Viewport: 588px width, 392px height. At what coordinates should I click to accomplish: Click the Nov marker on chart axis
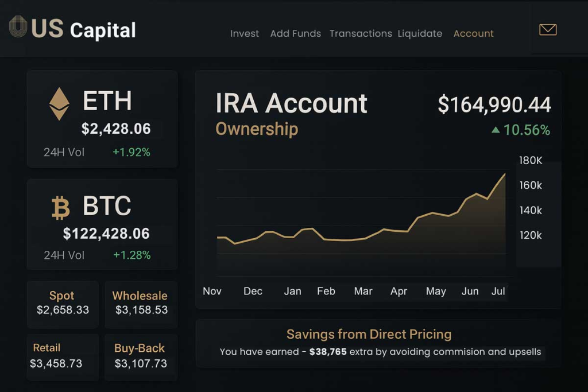(212, 291)
